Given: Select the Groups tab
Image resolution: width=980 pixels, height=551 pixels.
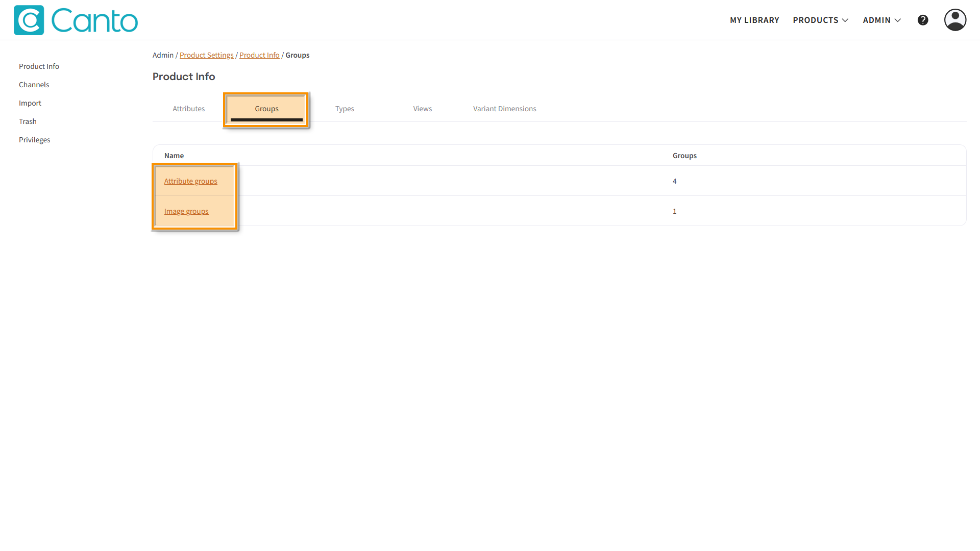Looking at the screenshot, I should pyautogui.click(x=266, y=109).
